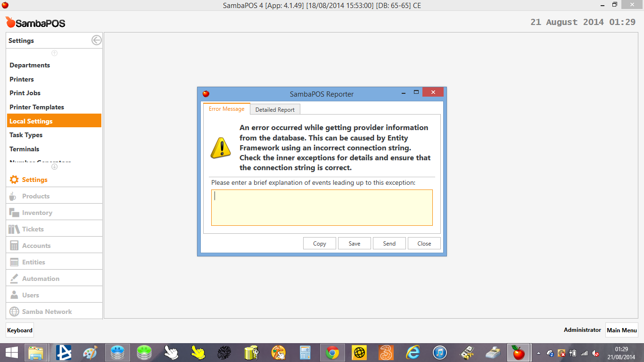This screenshot has width=644, height=362.
Task: Open the Calculator taskbar icon
Action: click(305, 353)
